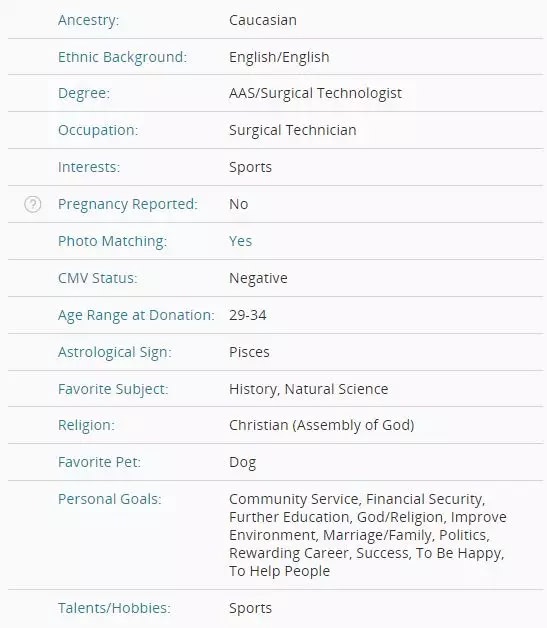The width and height of the screenshot is (547, 628).
Task: Select the Interests value Sports
Action: click(x=250, y=167)
